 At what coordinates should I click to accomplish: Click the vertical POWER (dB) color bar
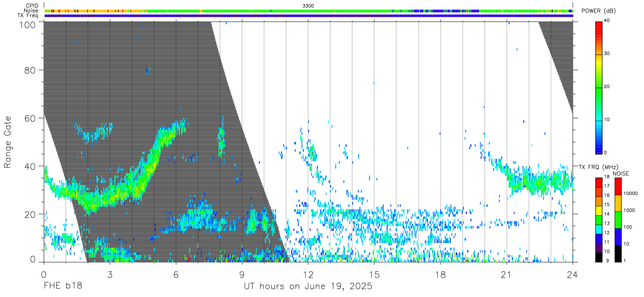pos(598,87)
